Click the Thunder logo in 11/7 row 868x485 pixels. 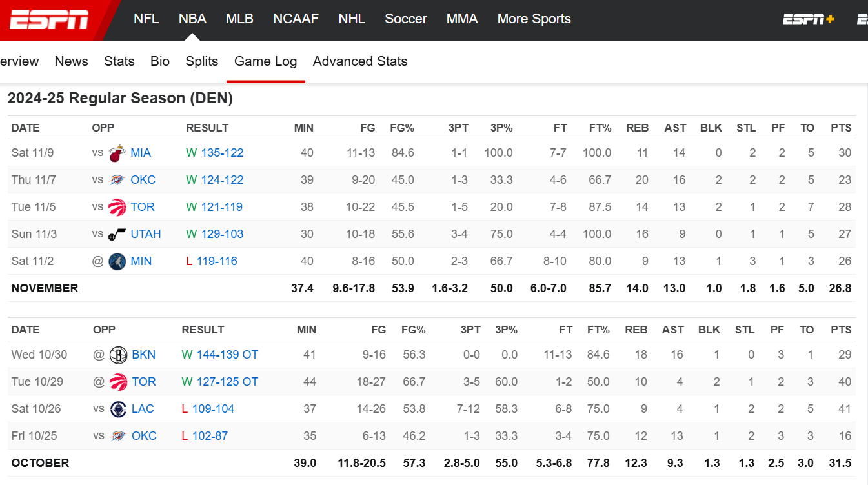point(117,181)
